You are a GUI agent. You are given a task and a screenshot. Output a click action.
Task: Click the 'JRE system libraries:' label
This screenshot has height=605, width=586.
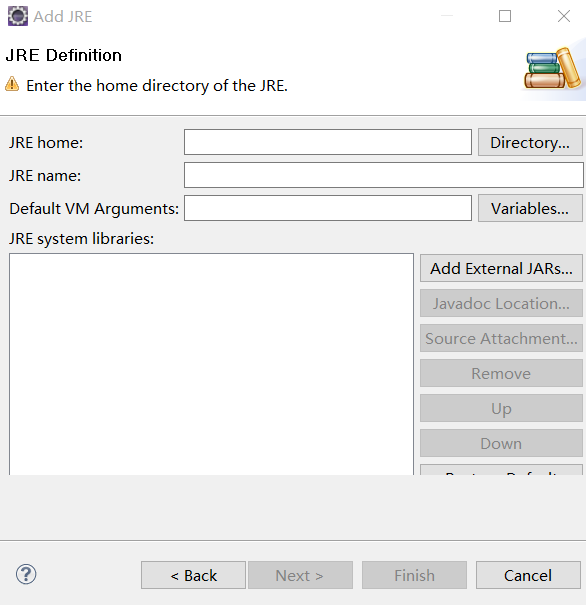(81, 239)
